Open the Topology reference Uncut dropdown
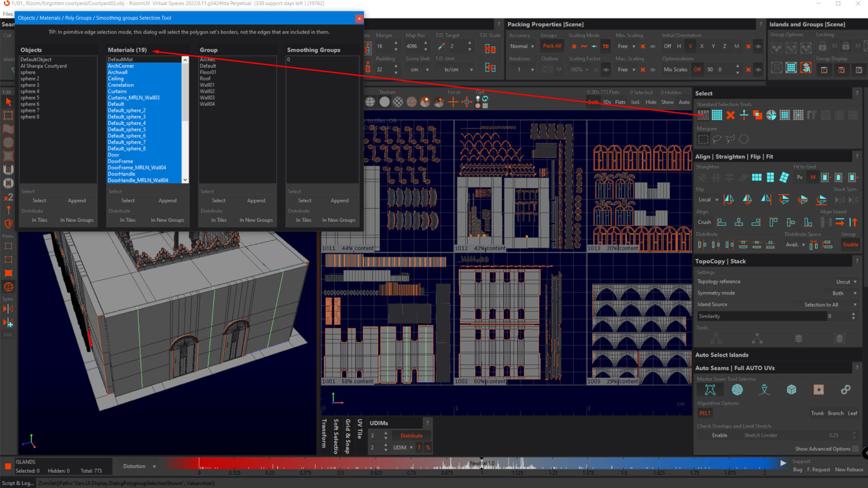 (x=845, y=282)
